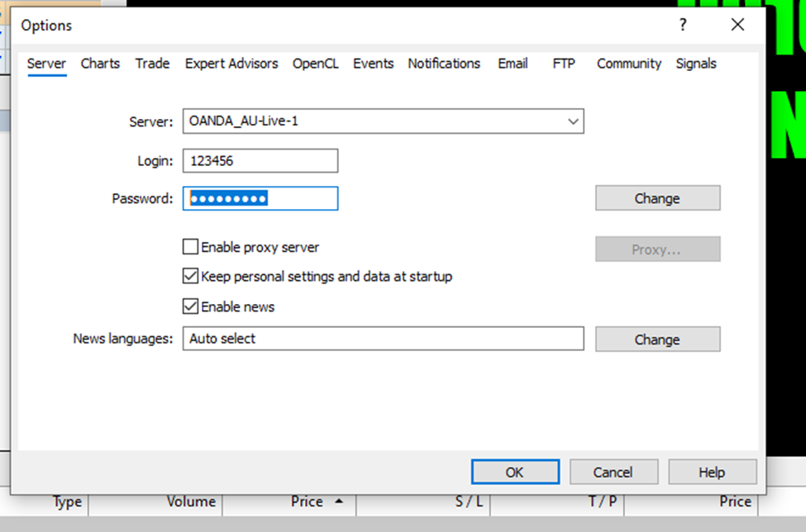Image resolution: width=806 pixels, height=532 pixels.
Task: Switch to the Charts tab
Action: [x=100, y=64]
